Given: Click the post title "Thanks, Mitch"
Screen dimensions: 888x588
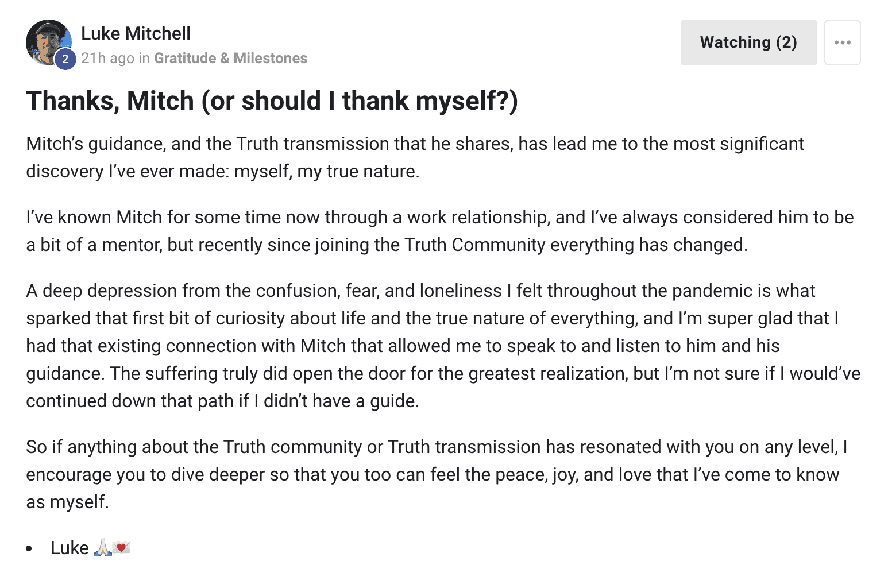Looking at the screenshot, I should (x=272, y=100).
